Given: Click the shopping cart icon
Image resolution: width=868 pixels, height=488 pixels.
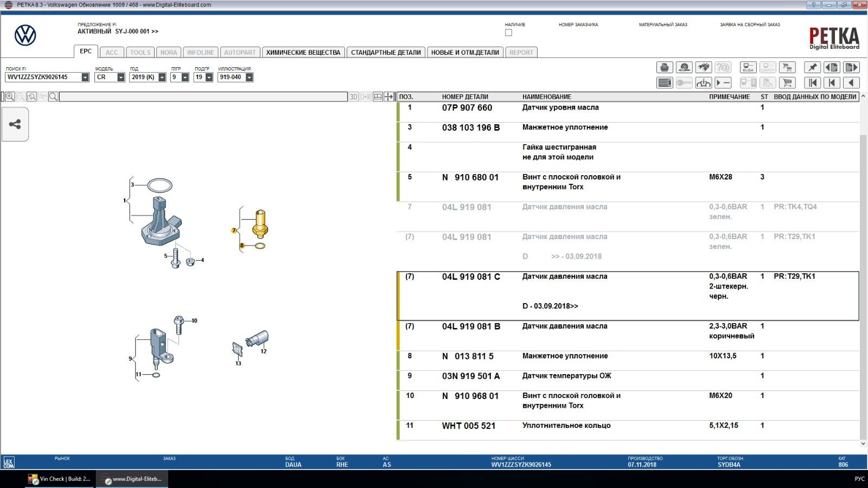Looking at the screenshot, I should 787,83.
